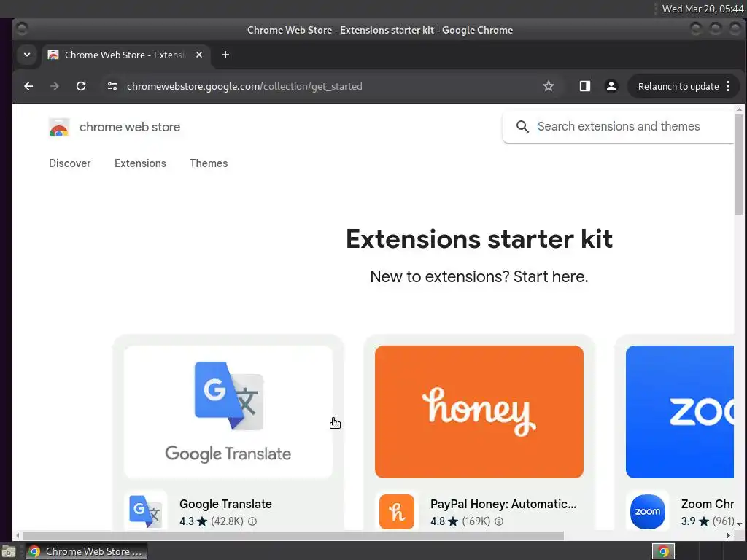Viewport: 747px width, 560px height.
Task: Click the Chrome icon in system tray
Action: 663,551
